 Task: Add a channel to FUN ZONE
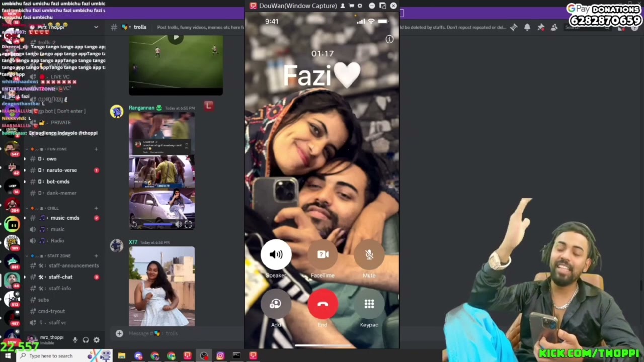[96, 149]
